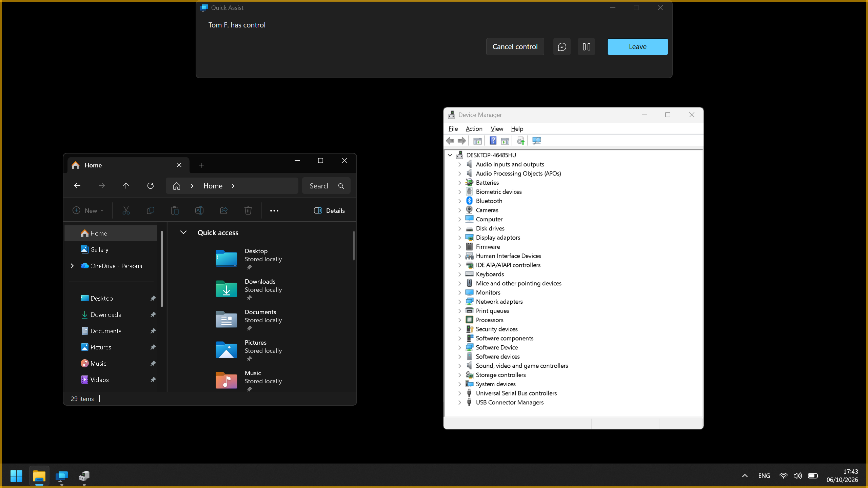The image size is (868, 488).
Task: Click the Search box in File Explorer
Action: click(x=326, y=186)
